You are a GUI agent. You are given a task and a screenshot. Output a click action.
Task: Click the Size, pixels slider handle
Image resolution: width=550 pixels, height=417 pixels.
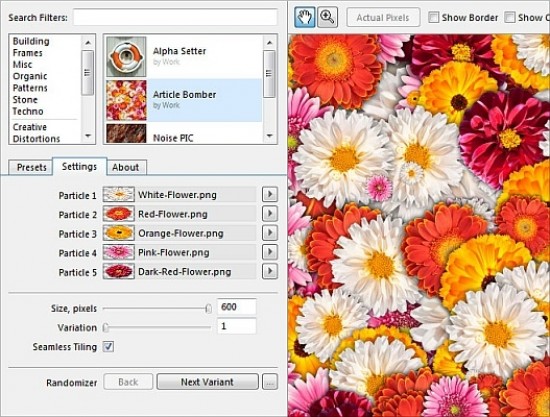pyautogui.click(x=208, y=309)
